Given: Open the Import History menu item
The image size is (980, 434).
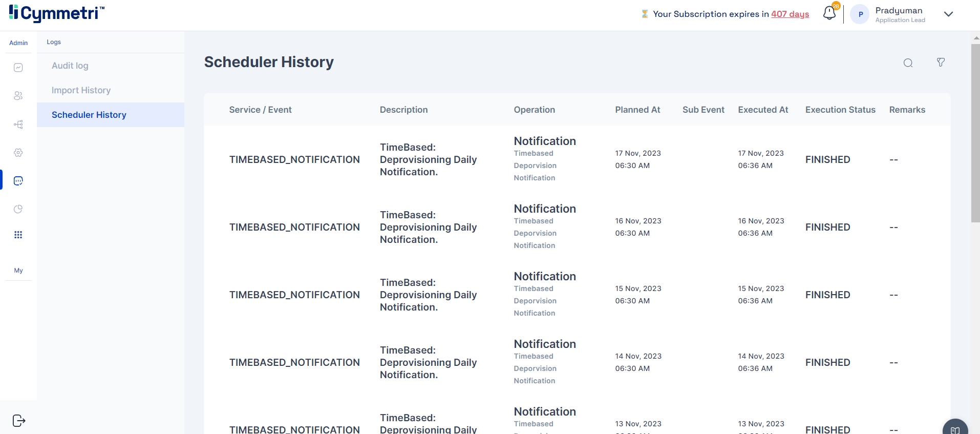Looking at the screenshot, I should point(81,90).
